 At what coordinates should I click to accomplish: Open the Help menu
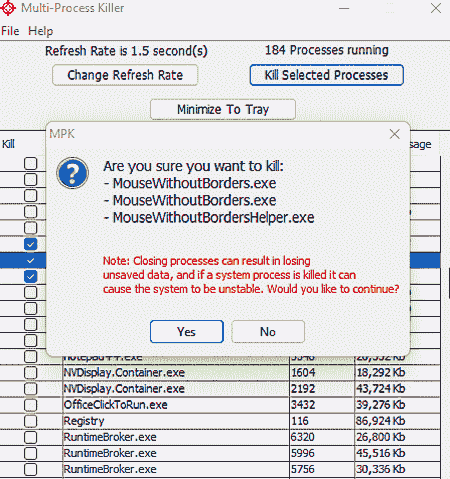click(40, 31)
